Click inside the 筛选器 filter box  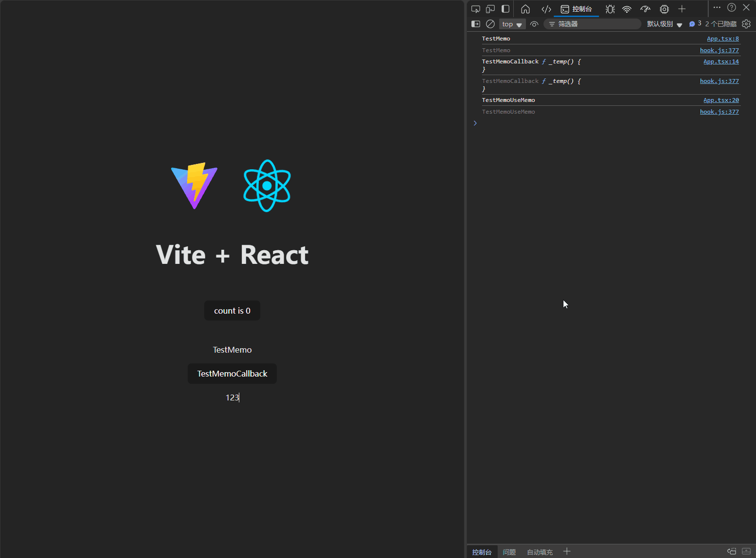592,23
